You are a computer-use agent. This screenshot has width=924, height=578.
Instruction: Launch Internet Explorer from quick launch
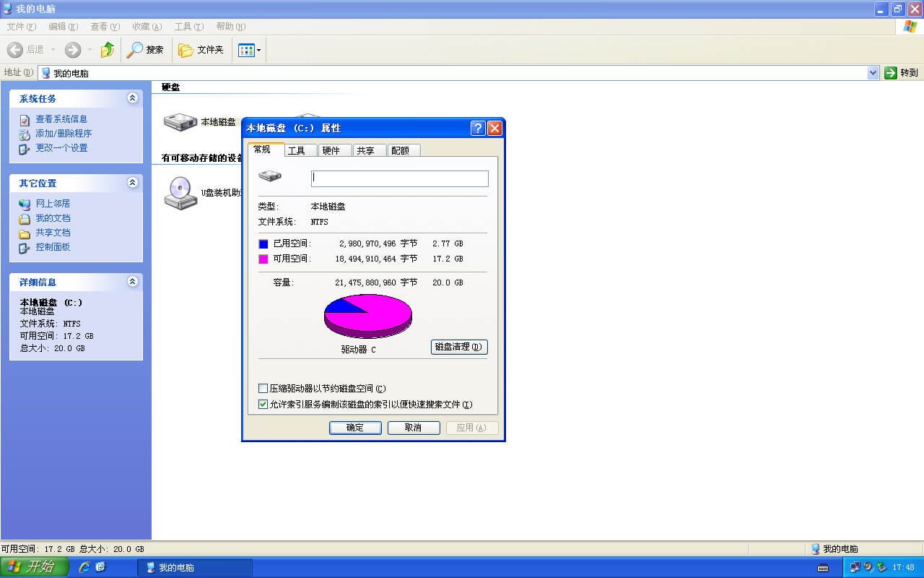coord(84,567)
